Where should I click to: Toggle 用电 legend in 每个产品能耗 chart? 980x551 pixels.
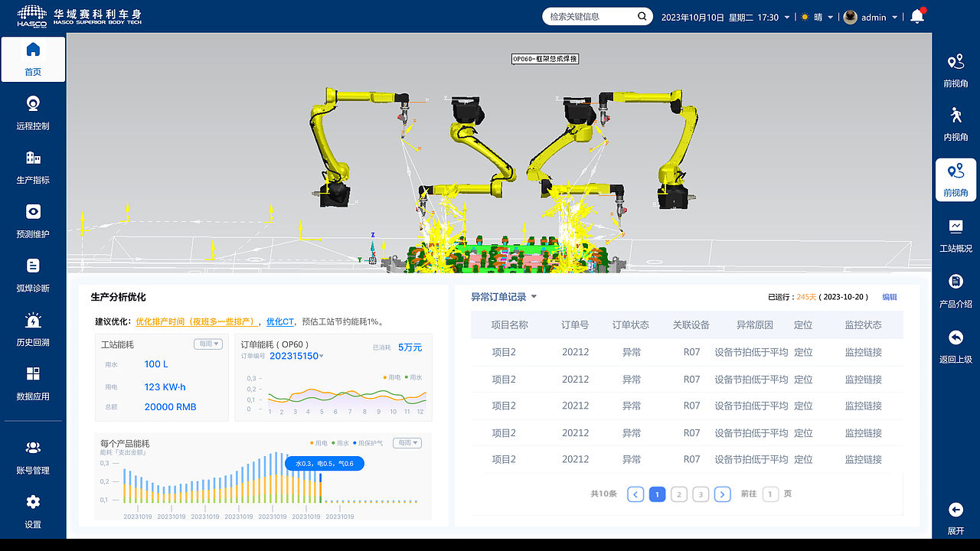[318, 443]
